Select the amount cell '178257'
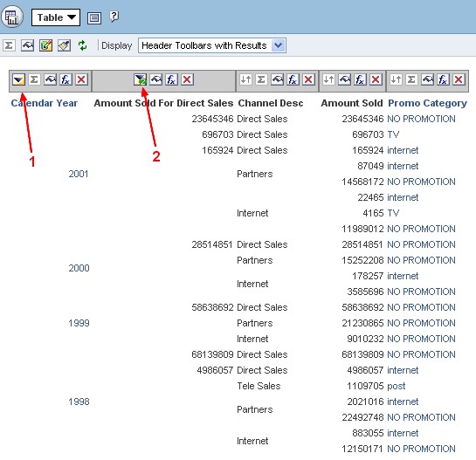Image resolution: width=476 pixels, height=460 pixels. coord(368,276)
